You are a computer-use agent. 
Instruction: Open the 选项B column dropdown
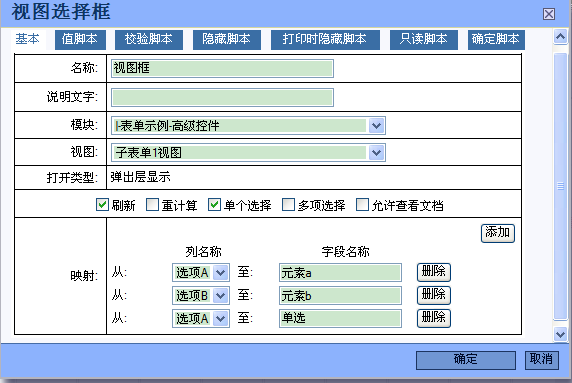pyautogui.click(x=201, y=295)
